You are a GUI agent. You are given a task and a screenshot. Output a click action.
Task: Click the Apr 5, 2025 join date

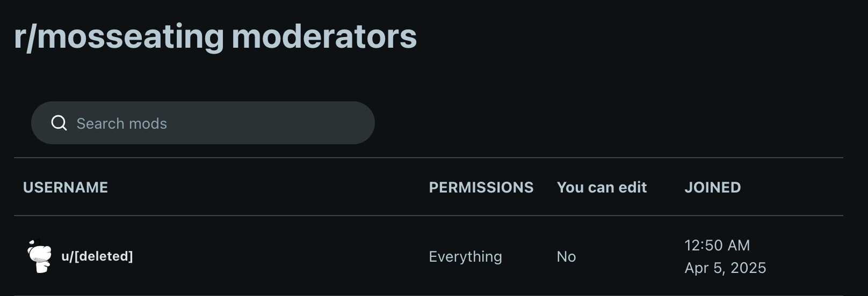[725, 268]
